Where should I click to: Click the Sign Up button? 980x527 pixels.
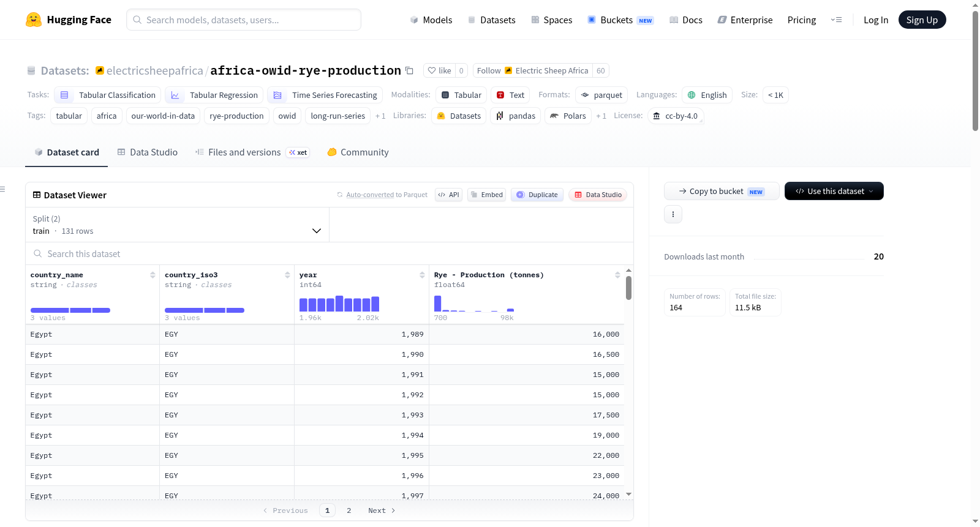point(922,20)
